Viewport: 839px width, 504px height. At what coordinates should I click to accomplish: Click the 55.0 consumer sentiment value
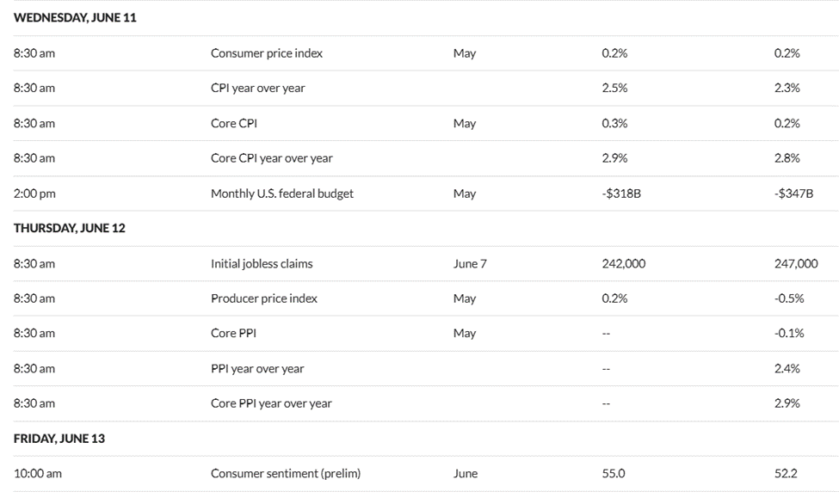click(x=614, y=474)
